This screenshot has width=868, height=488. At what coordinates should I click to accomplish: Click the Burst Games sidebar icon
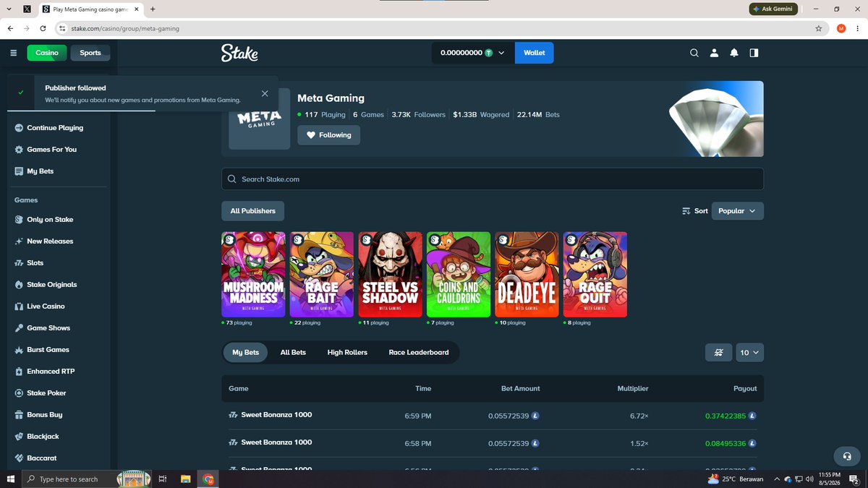[x=20, y=350]
